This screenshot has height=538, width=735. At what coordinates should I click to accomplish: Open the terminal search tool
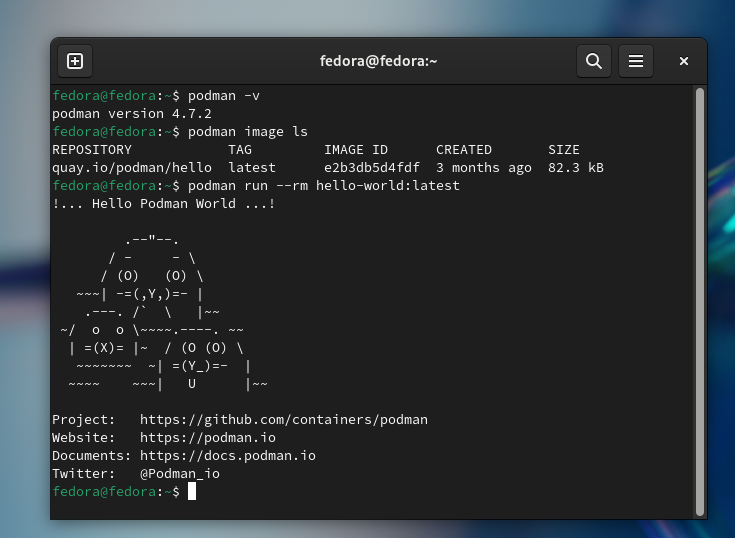(594, 61)
